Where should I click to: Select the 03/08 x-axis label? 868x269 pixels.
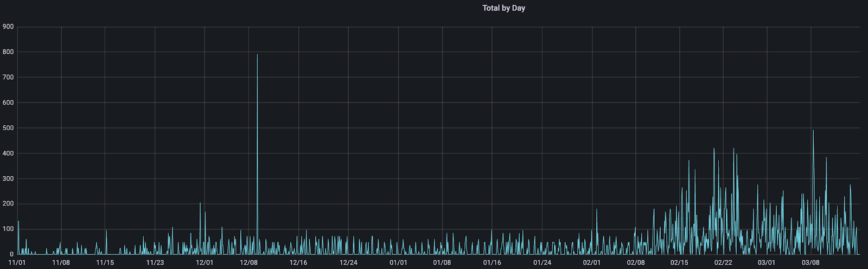tap(810, 262)
